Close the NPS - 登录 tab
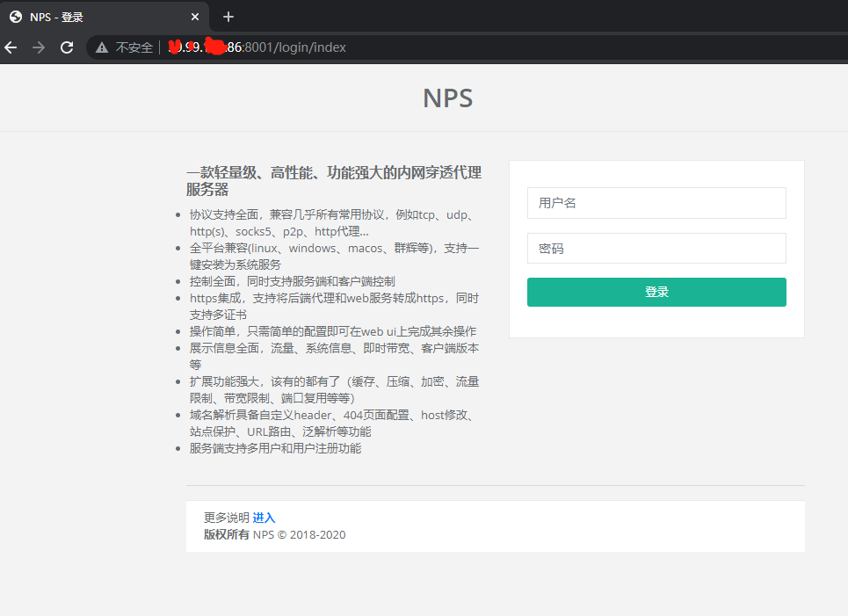848x616 pixels. 195,16
